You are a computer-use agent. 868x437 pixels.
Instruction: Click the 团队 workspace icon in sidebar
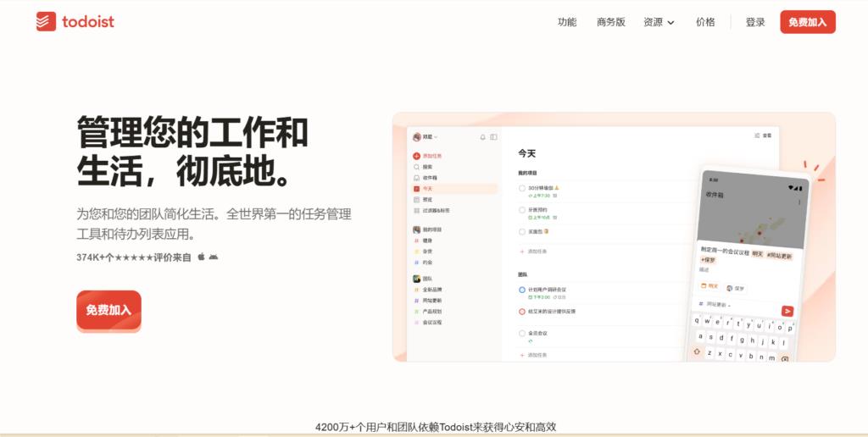(x=416, y=279)
